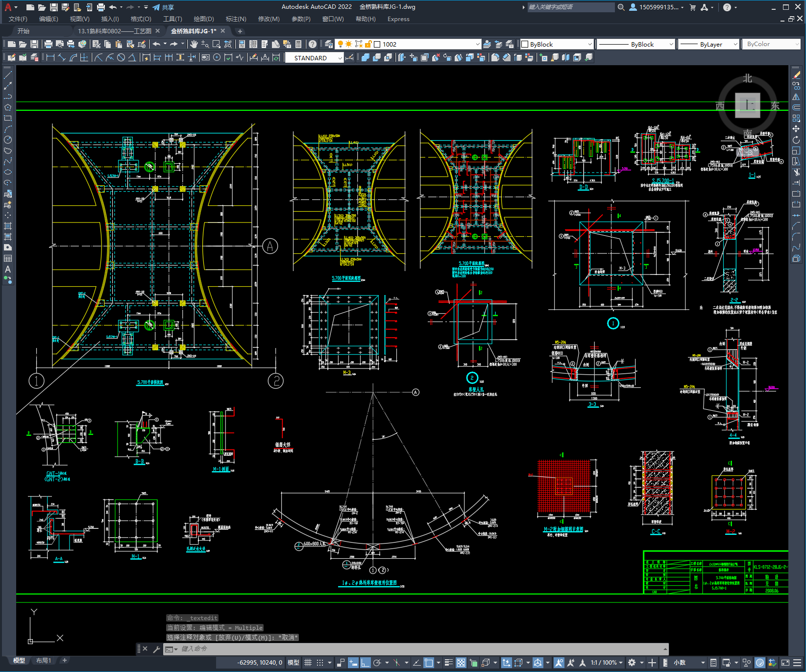Click the 共享 share button

pyautogui.click(x=164, y=7)
